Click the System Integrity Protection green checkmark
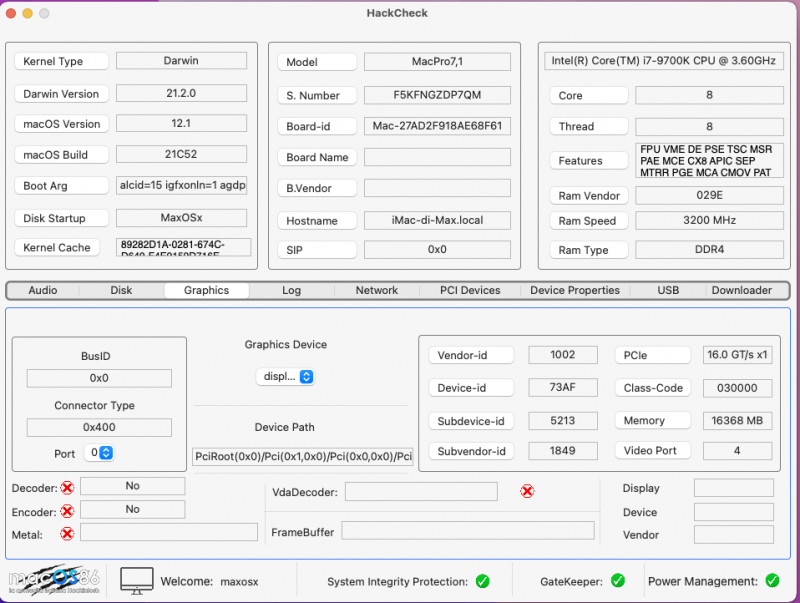800x603 pixels. (482, 581)
